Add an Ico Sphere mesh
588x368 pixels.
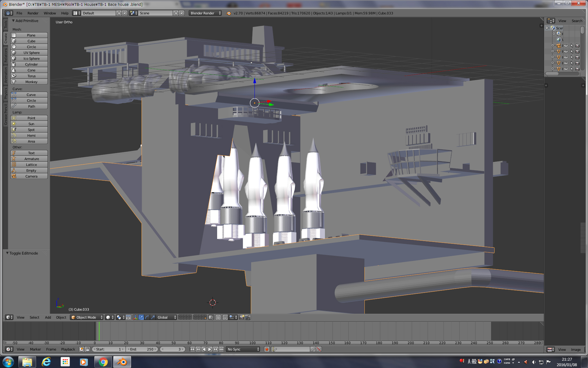tap(29, 59)
